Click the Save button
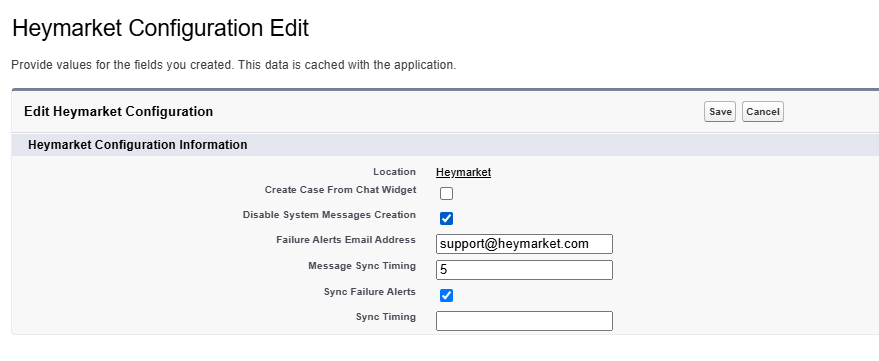The width and height of the screenshot is (879, 361). (x=720, y=112)
